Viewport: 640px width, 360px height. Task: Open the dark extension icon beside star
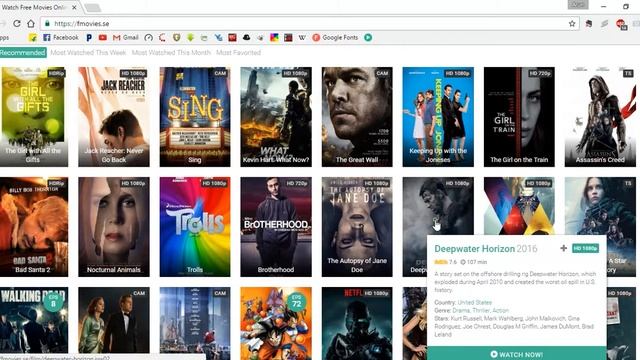(589, 24)
